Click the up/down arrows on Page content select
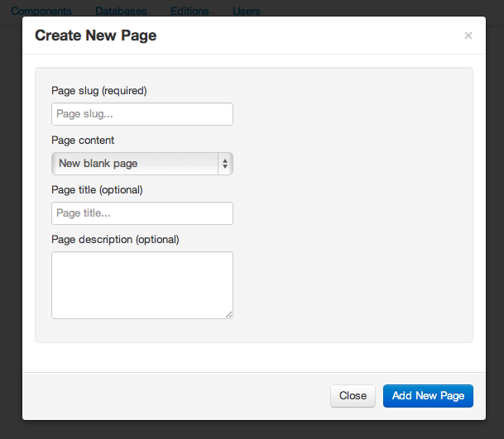504x439 pixels. [225, 164]
